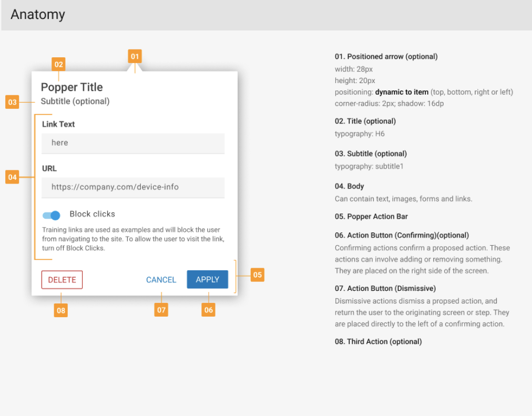Click the 05. Popper Action Bar heading

pos(371,217)
